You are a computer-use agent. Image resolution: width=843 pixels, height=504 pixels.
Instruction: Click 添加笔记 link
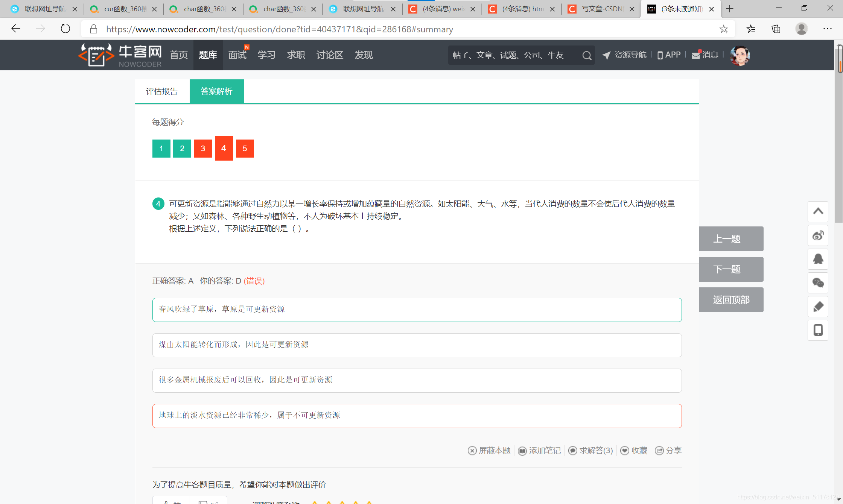coord(540,451)
